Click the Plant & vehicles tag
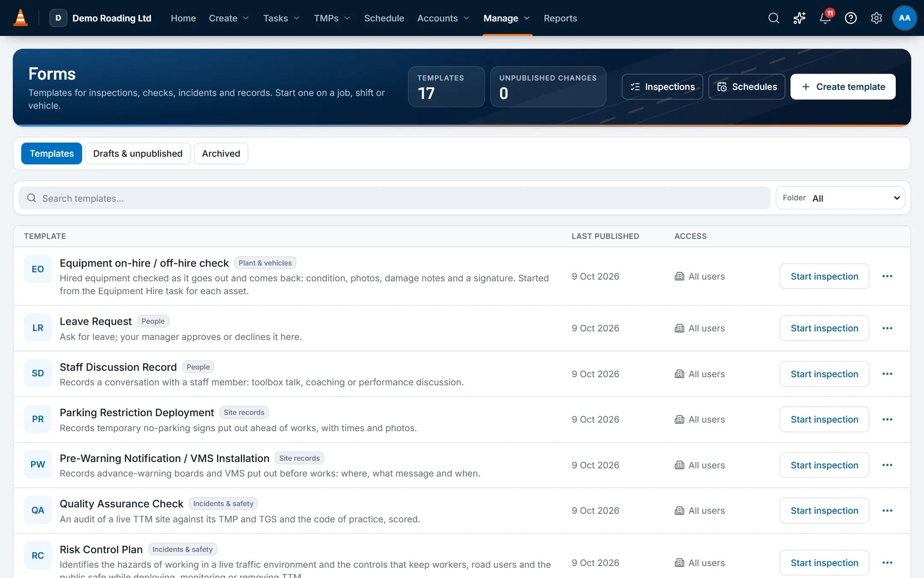This screenshot has height=578, width=924. [265, 263]
